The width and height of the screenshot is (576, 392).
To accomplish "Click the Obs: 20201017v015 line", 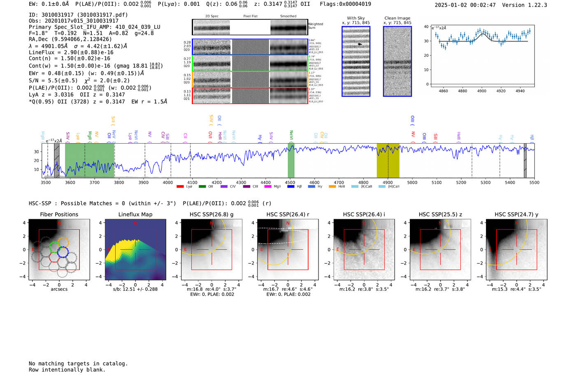I will [74, 21].
